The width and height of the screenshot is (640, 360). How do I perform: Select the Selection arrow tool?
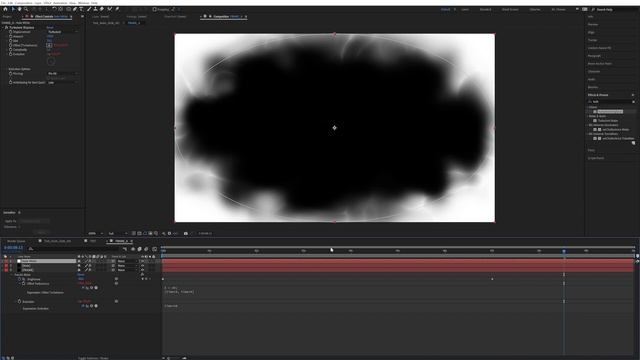[13, 9]
